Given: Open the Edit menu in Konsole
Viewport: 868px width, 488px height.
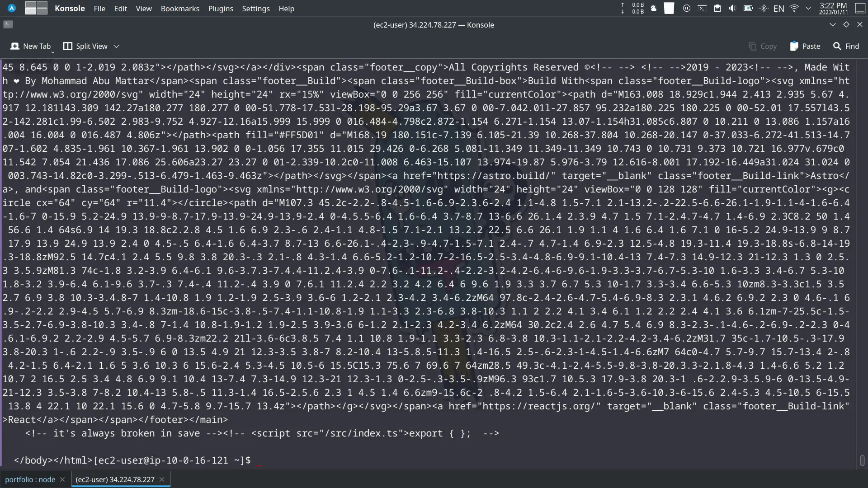Looking at the screenshot, I should tap(120, 8).
